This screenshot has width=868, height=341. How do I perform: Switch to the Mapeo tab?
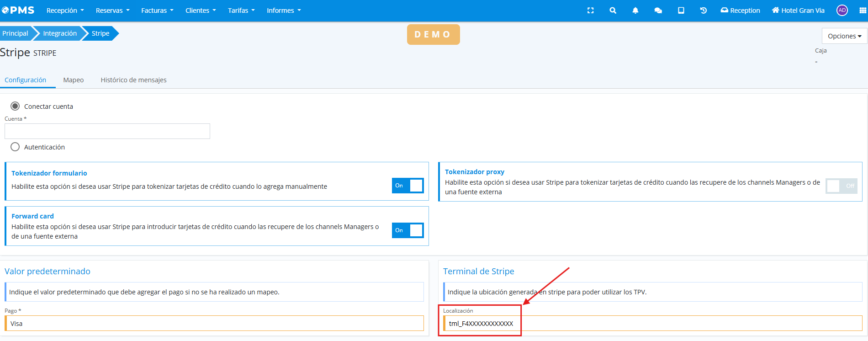pos(73,80)
